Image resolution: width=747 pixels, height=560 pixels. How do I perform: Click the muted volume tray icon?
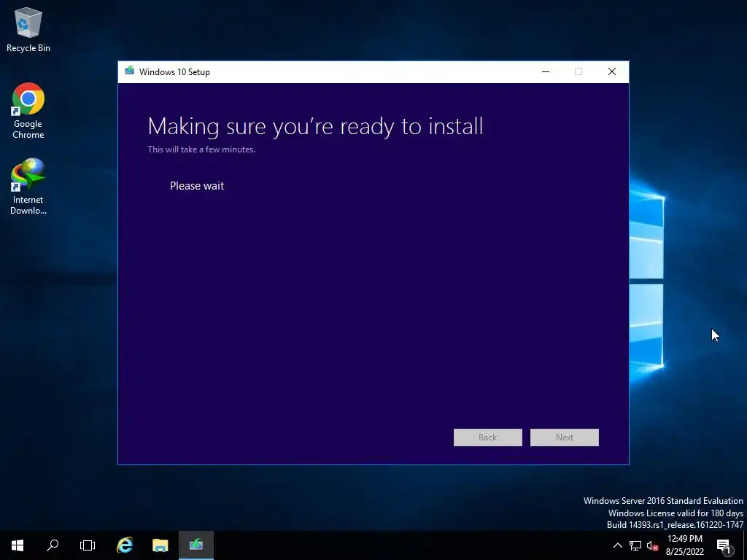[x=652, y=545]
